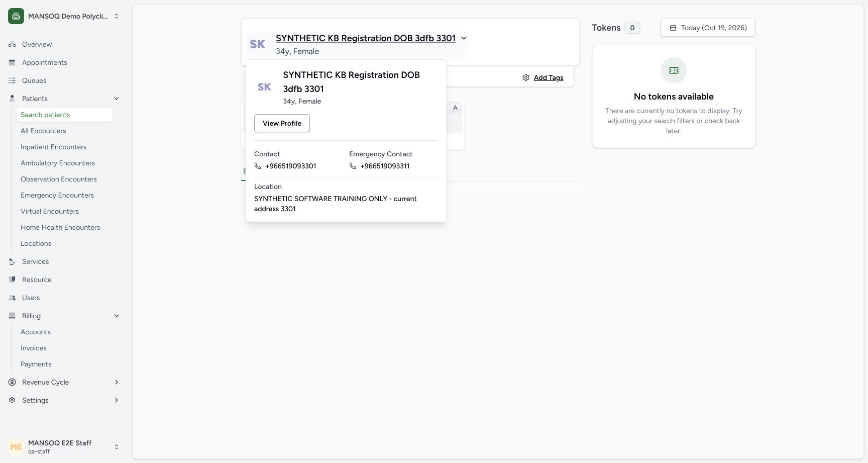
Task: Click the Resource sidebar icon
Action: pos(12,280)
